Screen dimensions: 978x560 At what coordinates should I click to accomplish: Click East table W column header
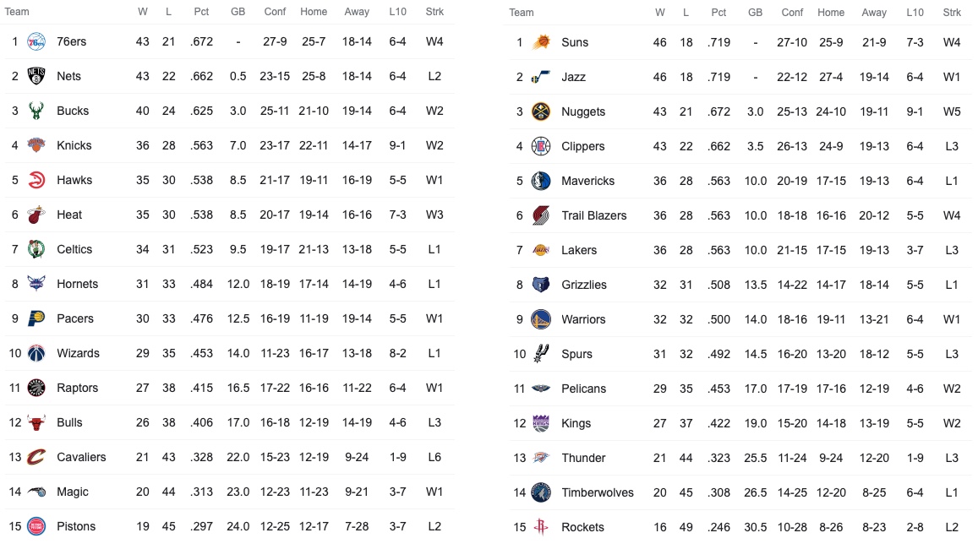pyautogui.click(x=143, y=12)
